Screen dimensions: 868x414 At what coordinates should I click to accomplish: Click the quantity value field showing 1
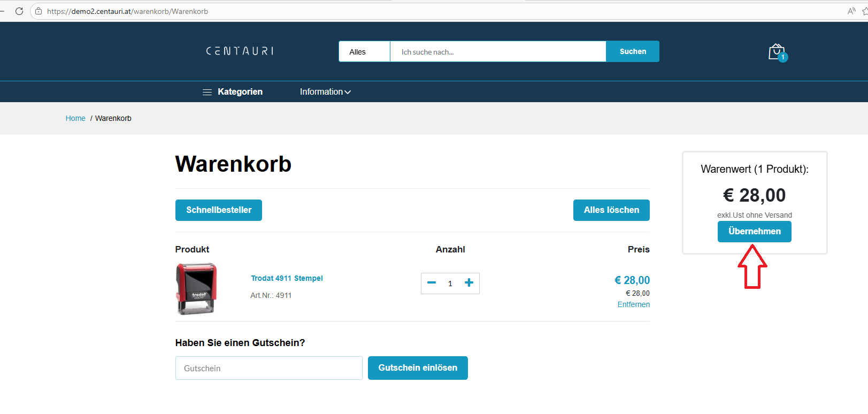tap(450, 283)
